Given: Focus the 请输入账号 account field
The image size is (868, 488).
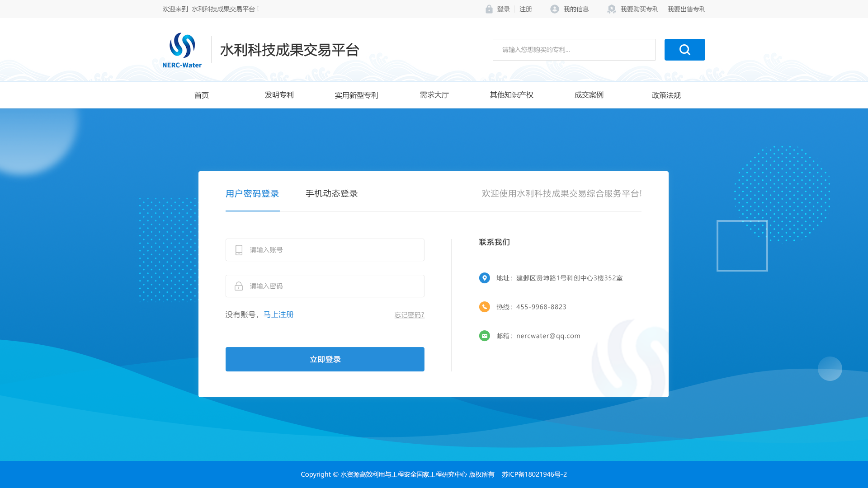Looking at the screenshot, I should click(325, 250).
